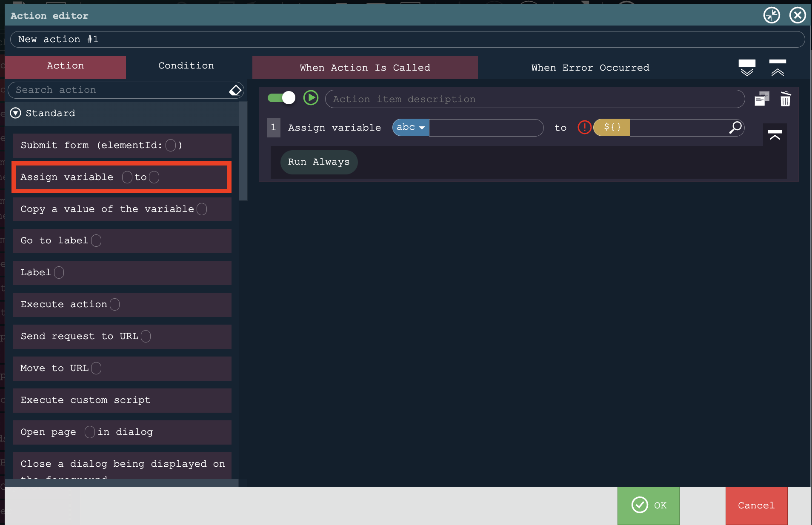
Task: Collapse the Standard actions group
Action: click(16, 113)
